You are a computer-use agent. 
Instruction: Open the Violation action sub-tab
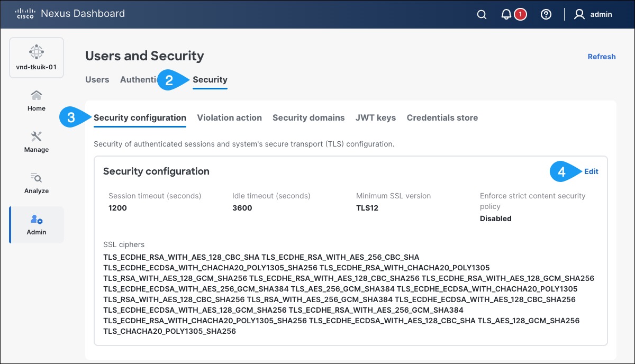tap(229, 117)
